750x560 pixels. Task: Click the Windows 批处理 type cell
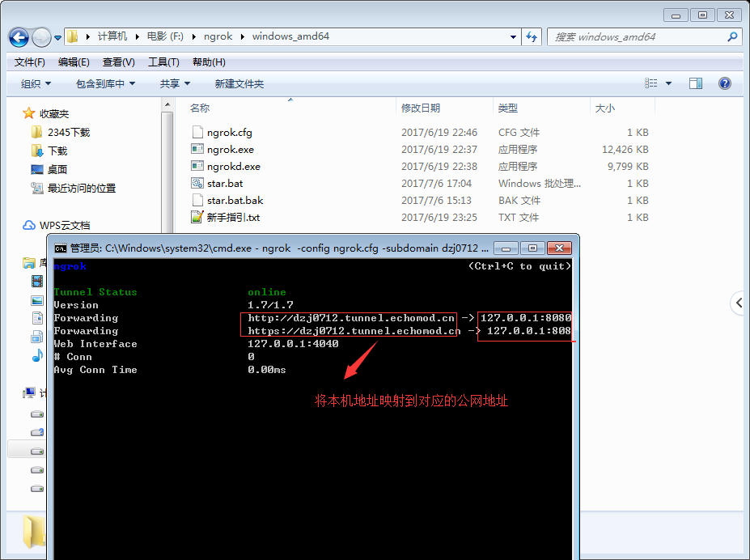coord(540,183)
